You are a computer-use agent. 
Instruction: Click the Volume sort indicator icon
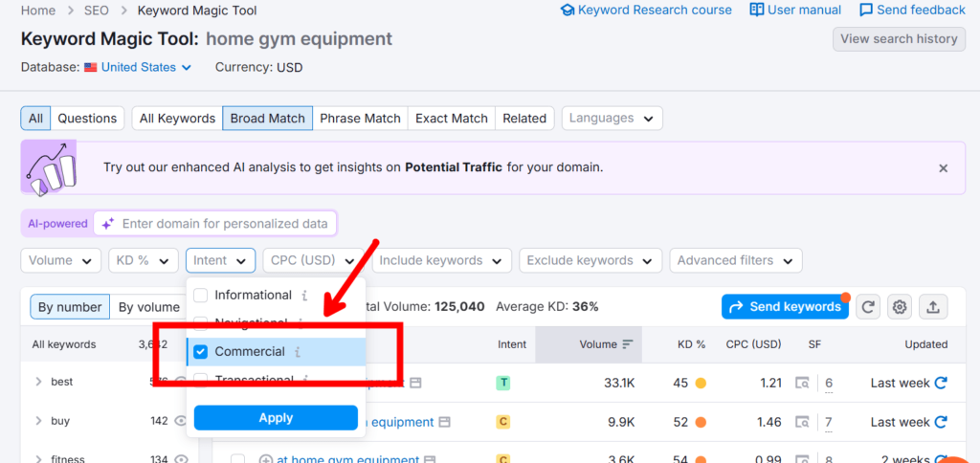point(628,344)
